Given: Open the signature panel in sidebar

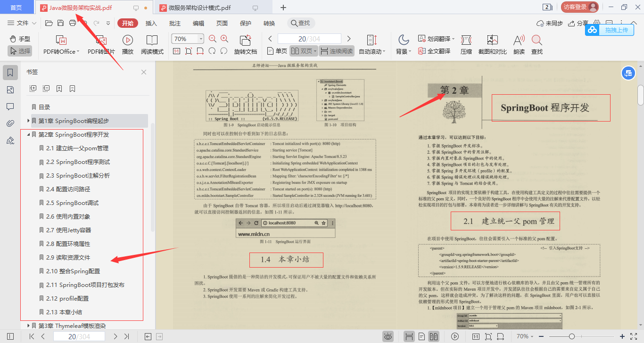Looking at the screenshot, I should click(10, 140).
